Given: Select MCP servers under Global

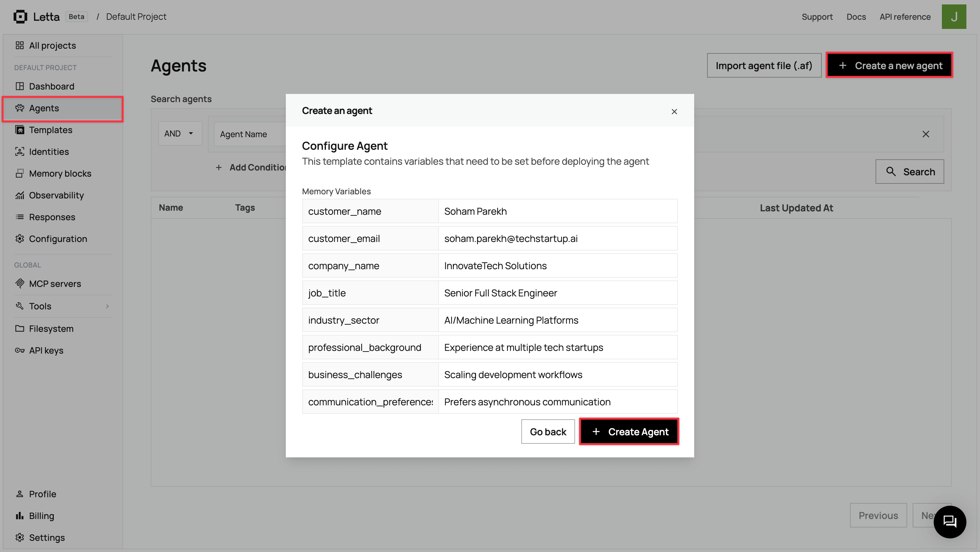Looking at the screenshot, I should (55, 283).
